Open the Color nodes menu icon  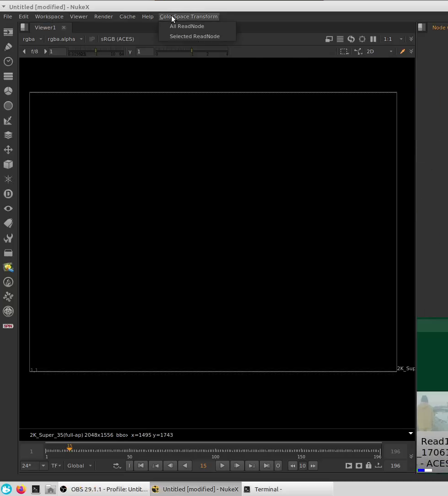point(8,91)
